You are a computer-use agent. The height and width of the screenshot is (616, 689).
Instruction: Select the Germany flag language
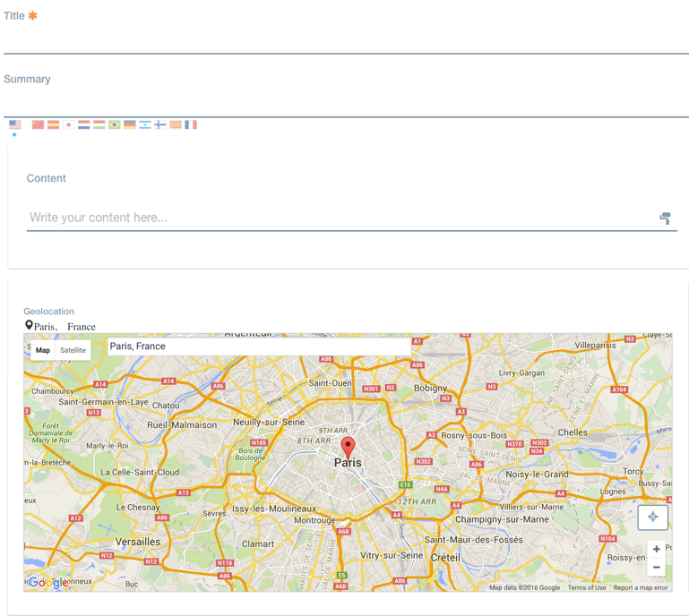(130, 124)
